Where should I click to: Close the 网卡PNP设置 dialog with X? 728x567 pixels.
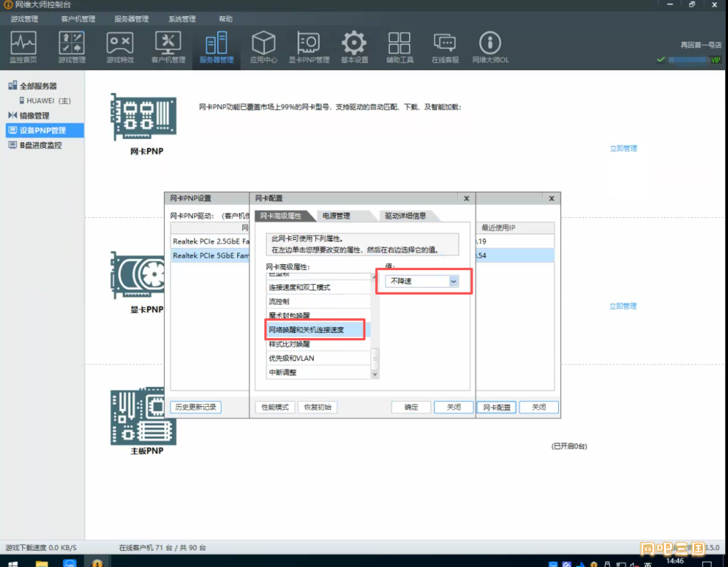552,199
